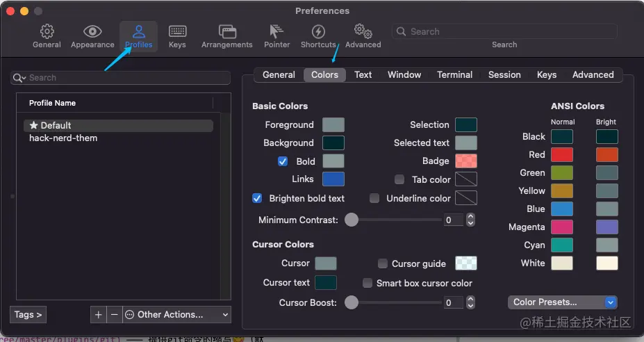
Task: Open the Background color swatch
Action: pos(333,143)
